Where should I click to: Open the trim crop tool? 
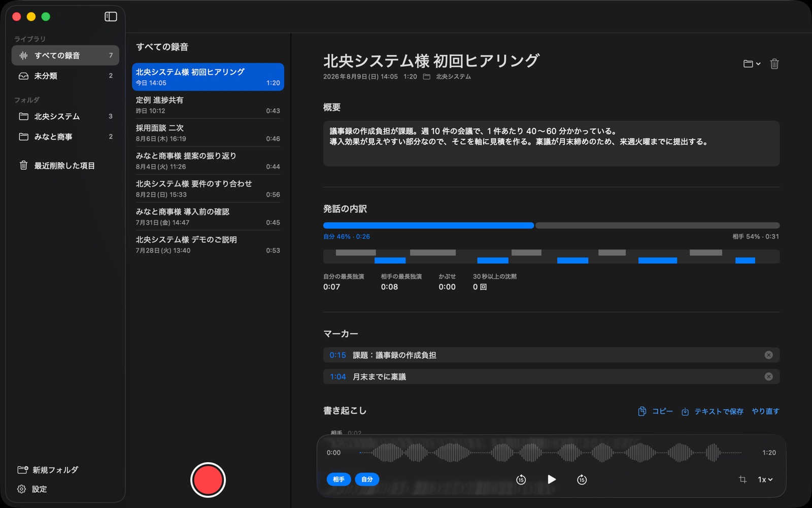[742, 480]
